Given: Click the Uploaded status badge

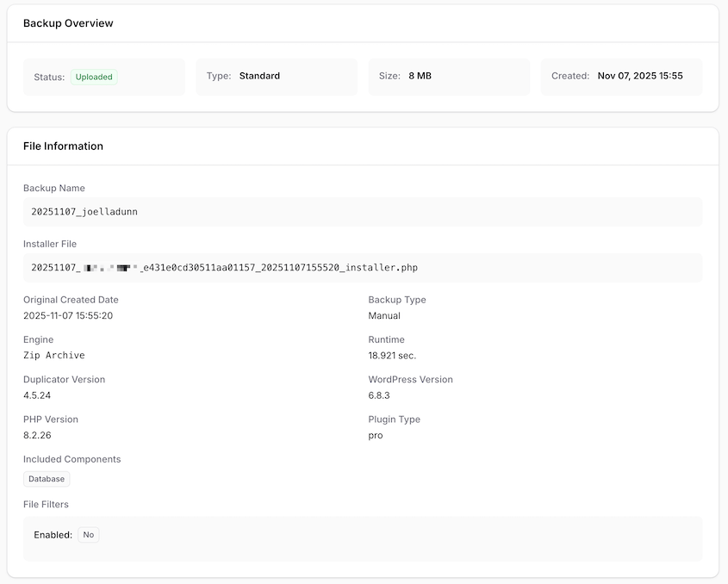Looking at the screenshot, I should coord(93,77).
